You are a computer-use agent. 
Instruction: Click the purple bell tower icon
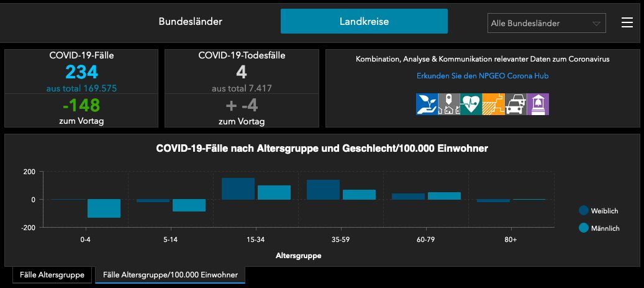coord(538,104)
